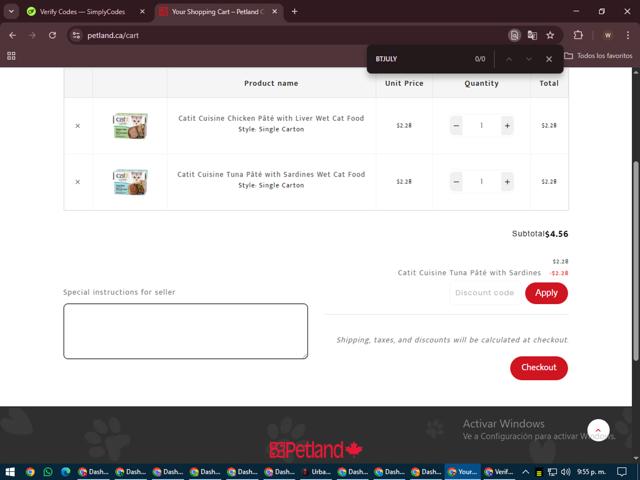Show hidden system tray icons chevron
This screenshot has height=480, width=640.
click(526, 472)
